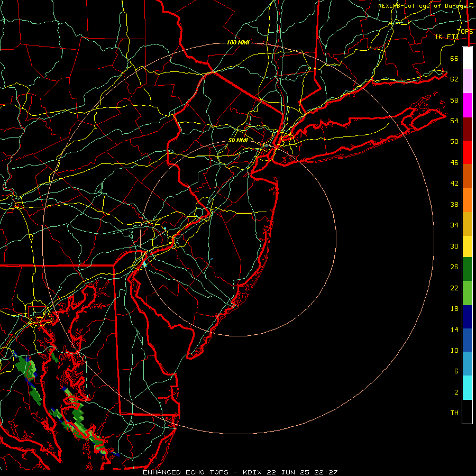Click the legend value '66'

click(454, 58)
